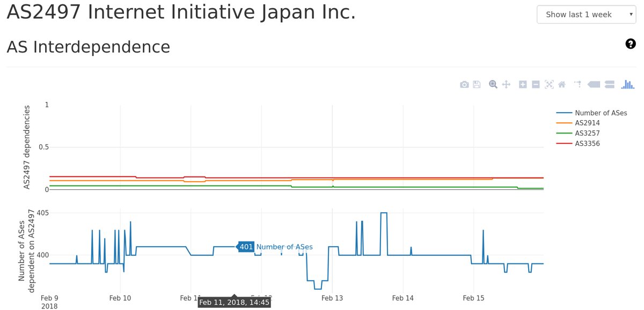Viewport: 644px width, 310px height.
Task: Reset axes with the home icon
Action: coord(562,84)
